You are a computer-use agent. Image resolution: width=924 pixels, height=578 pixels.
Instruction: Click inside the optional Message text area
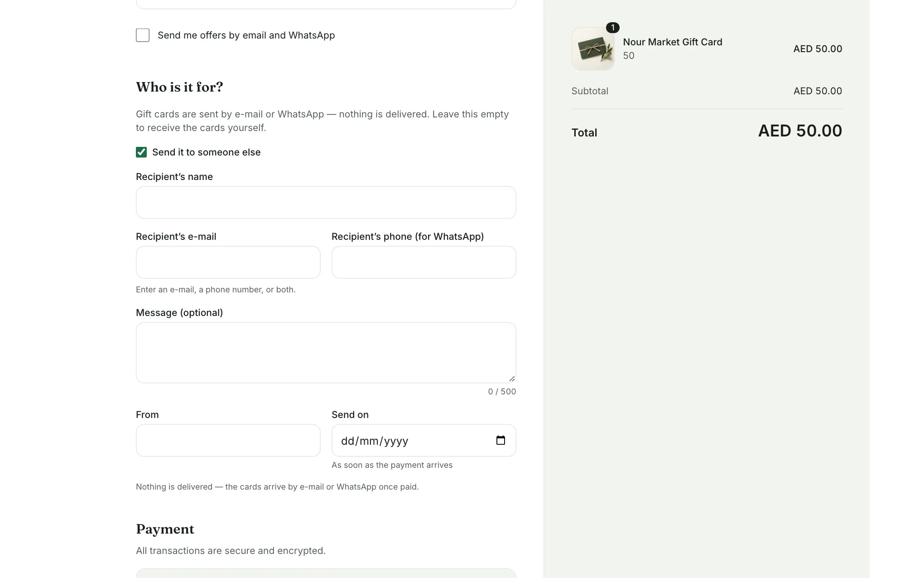(x=326, y=353)
